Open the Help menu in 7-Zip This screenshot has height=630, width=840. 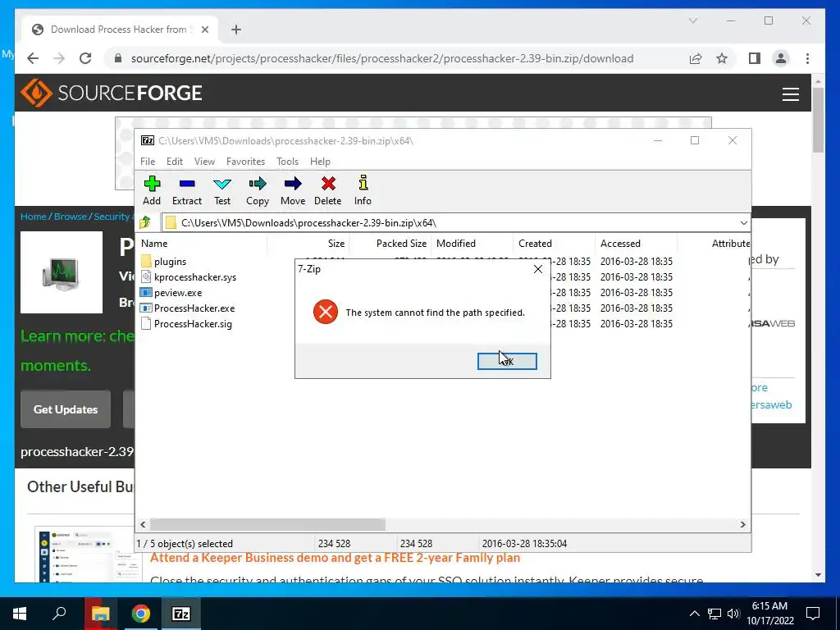coord(320,162)
